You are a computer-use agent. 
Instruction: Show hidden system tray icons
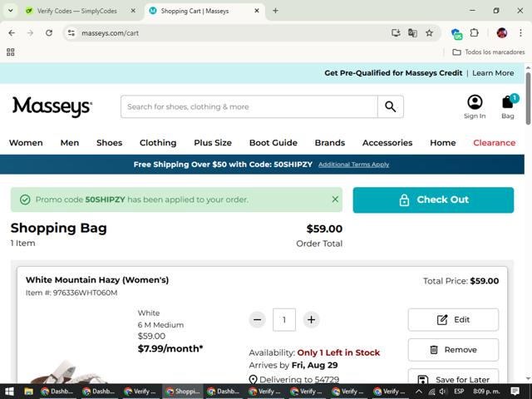(419, 392)
